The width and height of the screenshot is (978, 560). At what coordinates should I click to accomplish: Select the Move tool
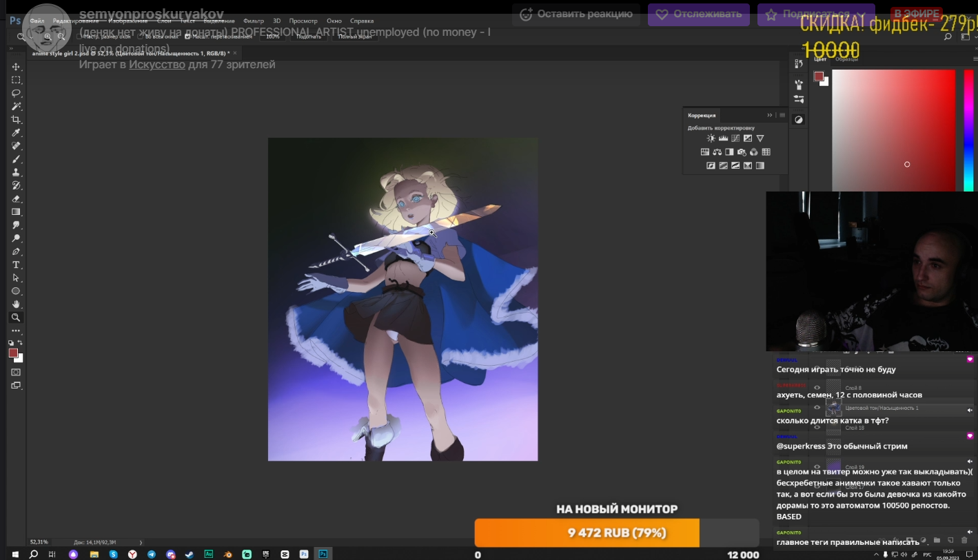coord(16,67)
